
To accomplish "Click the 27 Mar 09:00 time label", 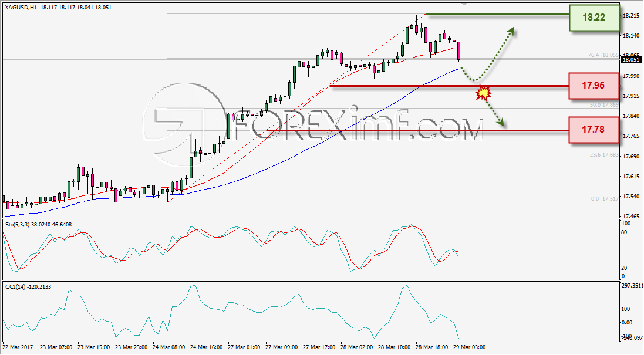I will pyautogui.click(x=281, y=347).
